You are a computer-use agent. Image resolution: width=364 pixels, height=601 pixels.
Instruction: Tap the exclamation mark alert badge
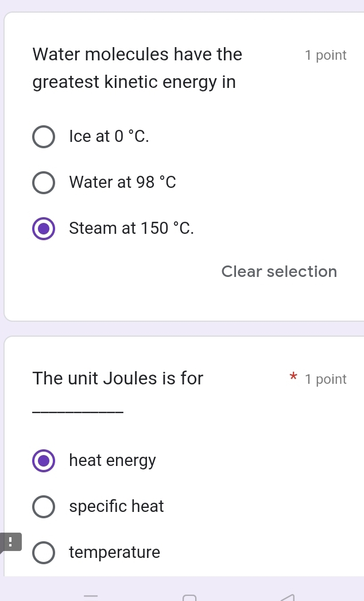click(10, 541)
